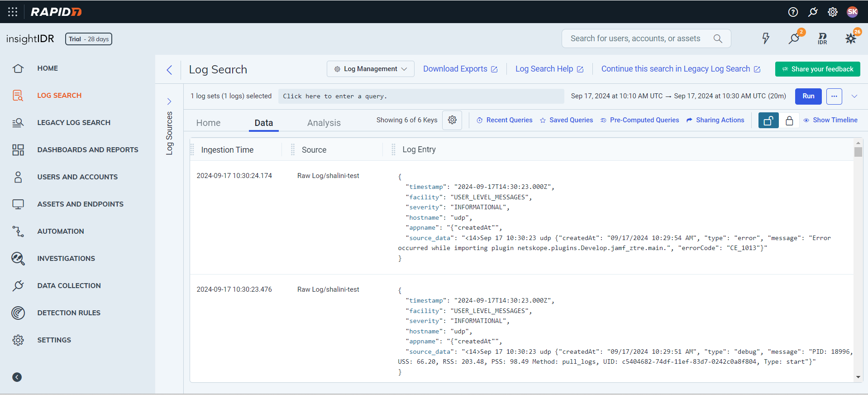
Task: Open Saved Queries
Action: [x=566, y=120]
